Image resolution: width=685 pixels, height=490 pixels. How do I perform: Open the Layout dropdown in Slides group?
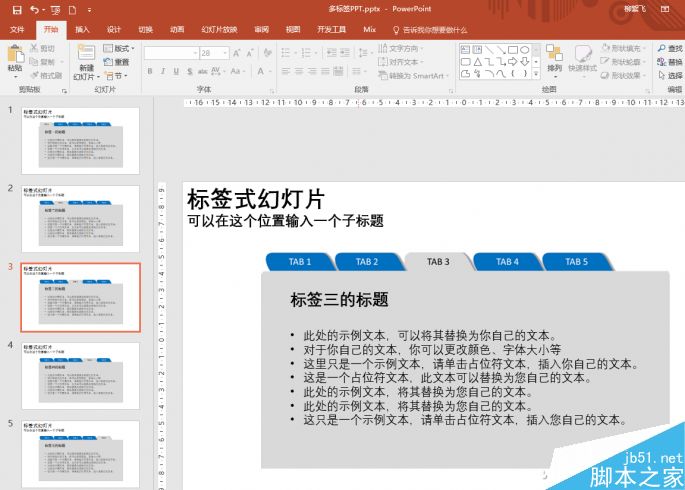click(119, 48)
